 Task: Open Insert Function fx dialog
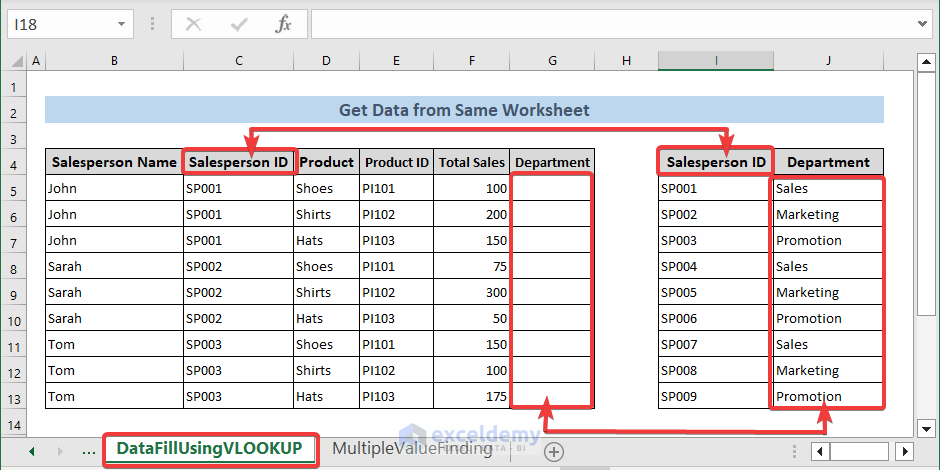click(x=283, y=25)
